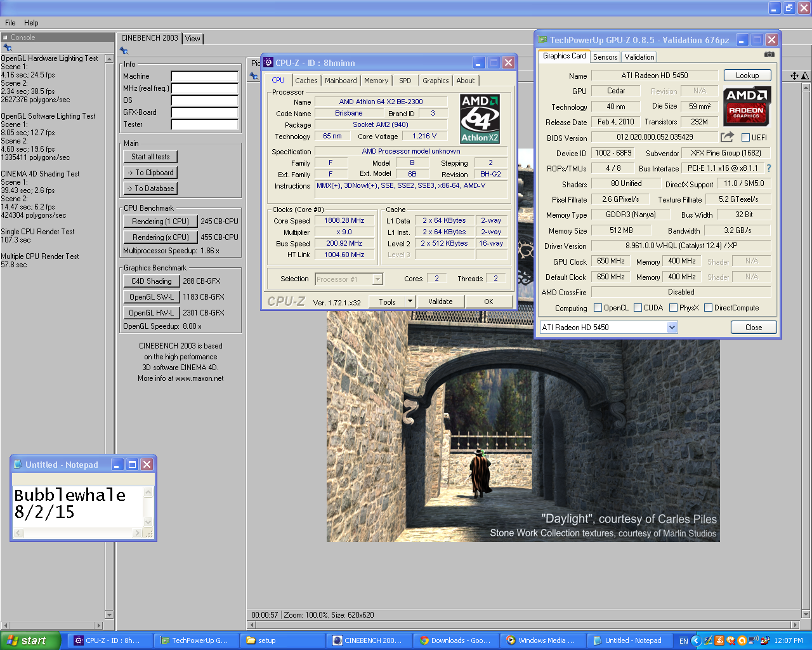
Task: Click the AMD Athlon X2 processor logo
Action: click(x=480, y=119)
